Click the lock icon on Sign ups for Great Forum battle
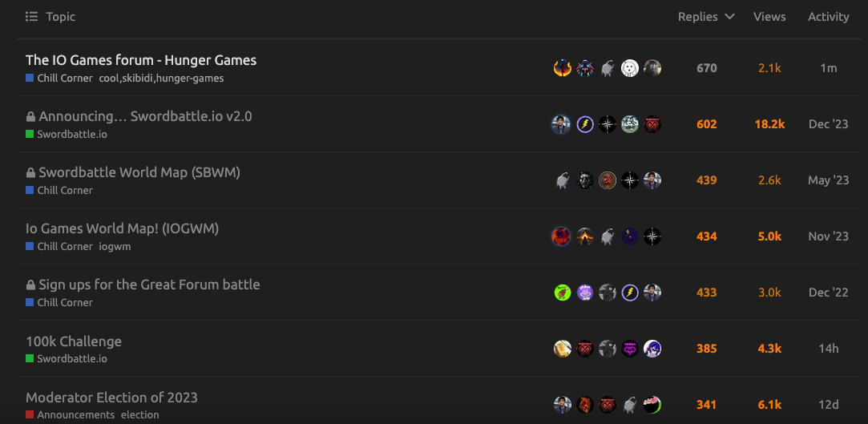The image size is (868, 424). coord(31,285)
